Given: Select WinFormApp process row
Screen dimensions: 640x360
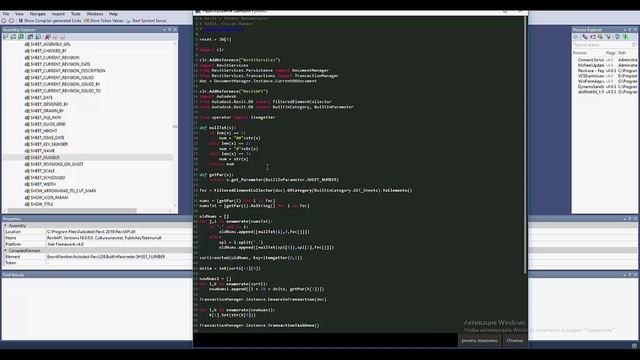Looking at the screenshot, I should (591, 81).
